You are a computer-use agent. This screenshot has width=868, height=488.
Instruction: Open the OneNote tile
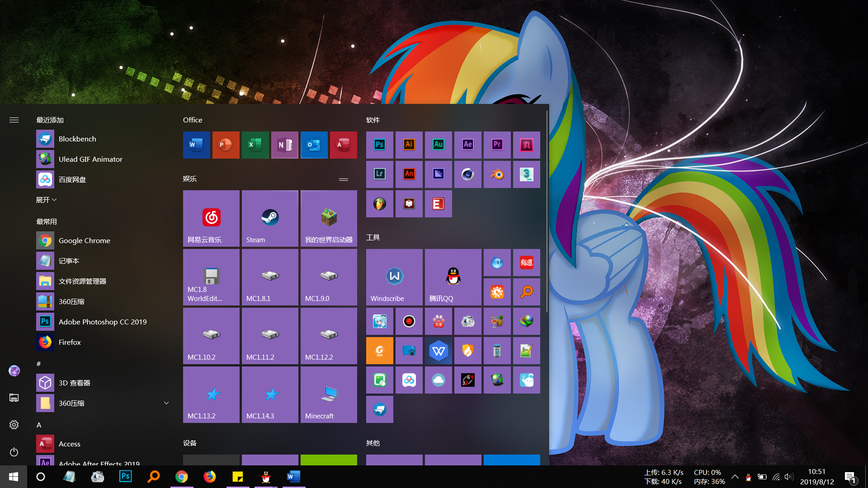pos(284,145)
